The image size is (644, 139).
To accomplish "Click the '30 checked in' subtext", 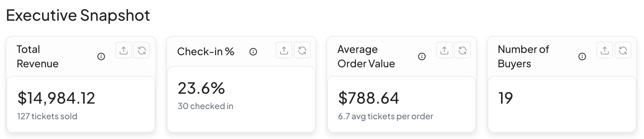I will (205, 106).
